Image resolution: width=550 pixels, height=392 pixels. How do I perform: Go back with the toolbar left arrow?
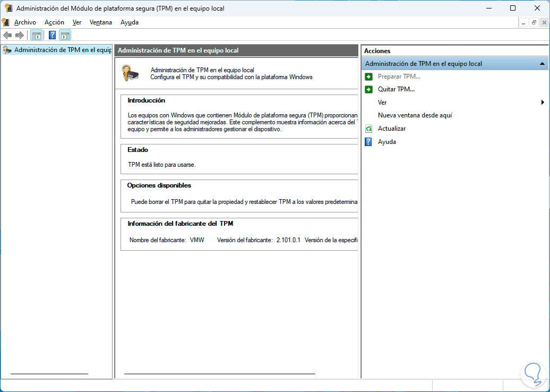click(7, 35)
